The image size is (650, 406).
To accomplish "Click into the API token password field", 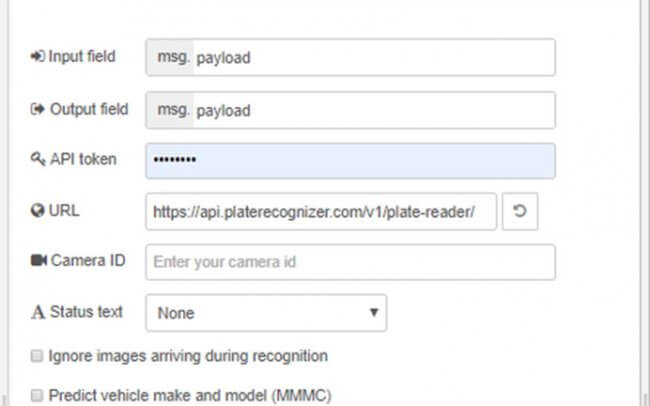I will [350, 160].
